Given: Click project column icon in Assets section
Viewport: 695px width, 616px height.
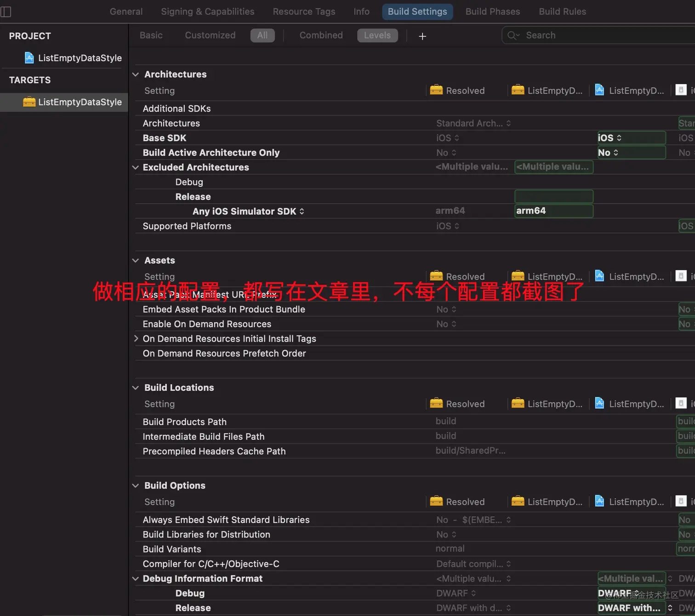Looking at the screenshot, I should pyautogui.click(x=599, y=276).
